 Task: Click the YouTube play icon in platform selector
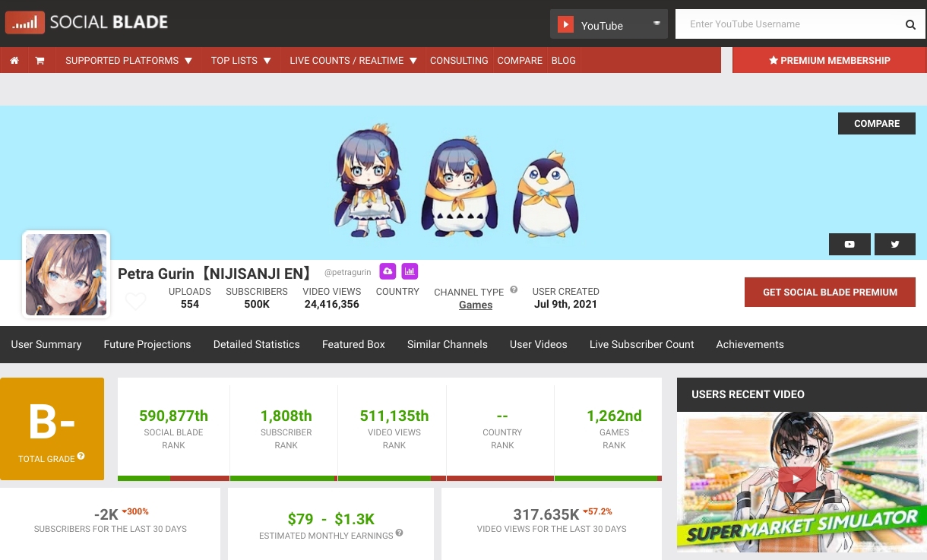pyautogui.click(x=565, y=24)
